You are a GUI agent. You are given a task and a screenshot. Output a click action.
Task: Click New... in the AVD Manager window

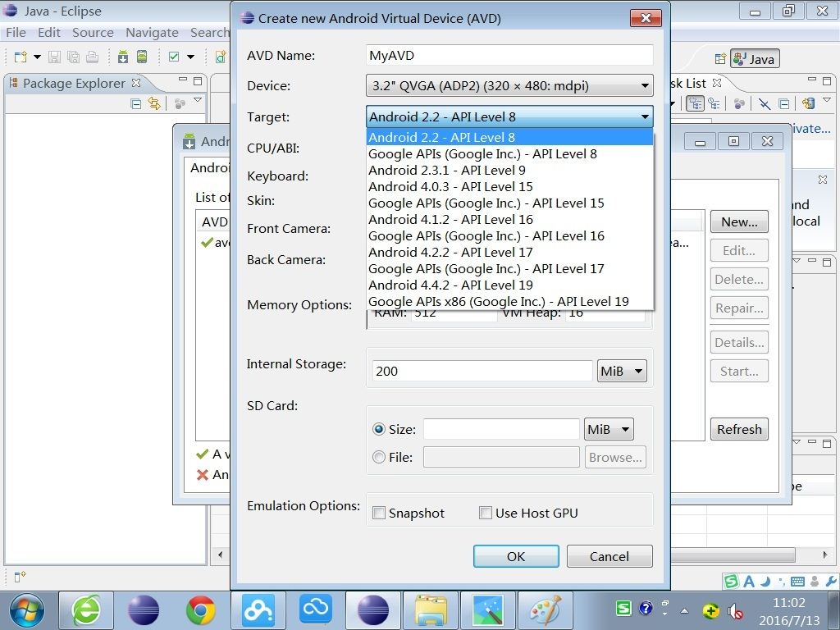pos(739,221)
